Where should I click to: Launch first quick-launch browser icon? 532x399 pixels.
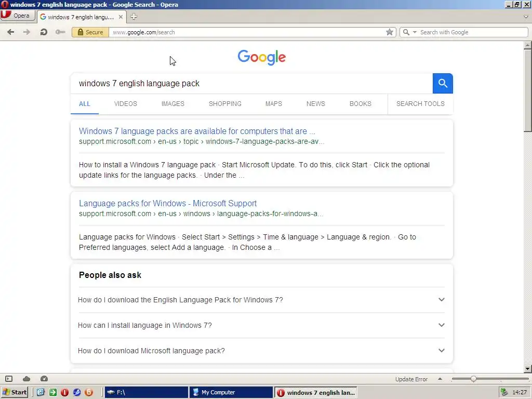(41, 392)
